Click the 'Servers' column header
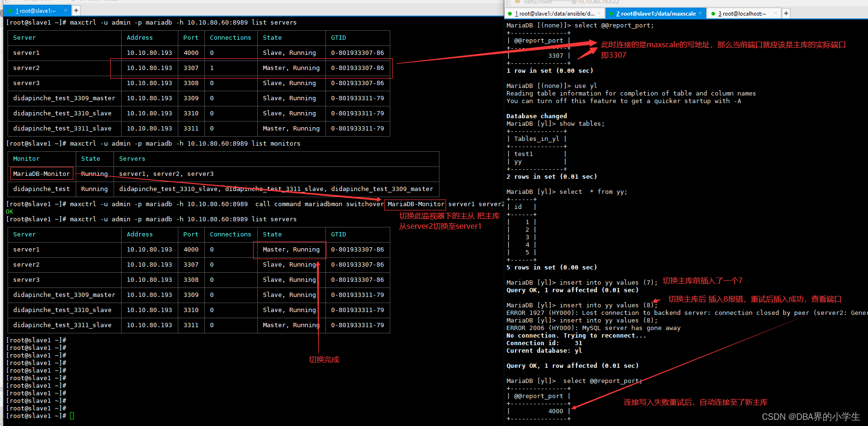The width and height of the screenshot is (868, 426). 132,159
